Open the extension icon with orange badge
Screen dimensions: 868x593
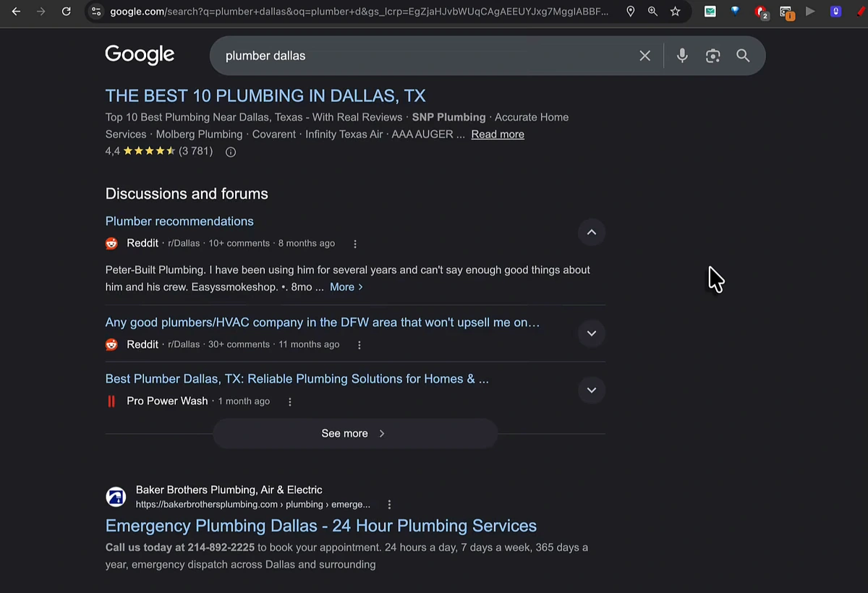click(x=786, y=12)
